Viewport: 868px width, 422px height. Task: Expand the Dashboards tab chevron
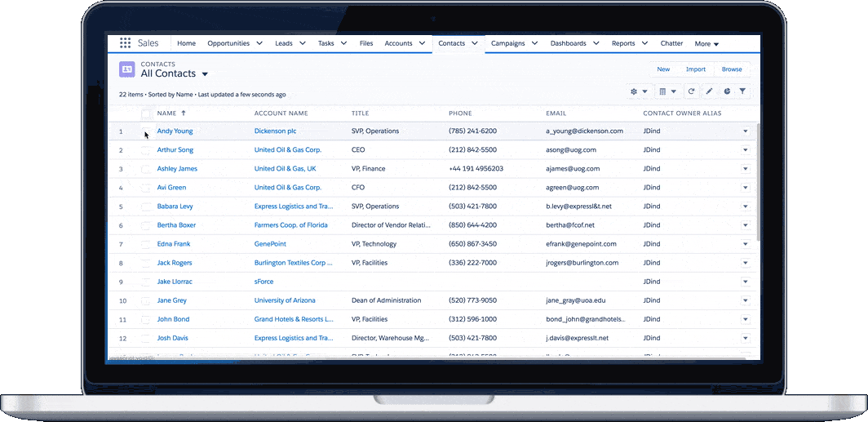[596, 43]
